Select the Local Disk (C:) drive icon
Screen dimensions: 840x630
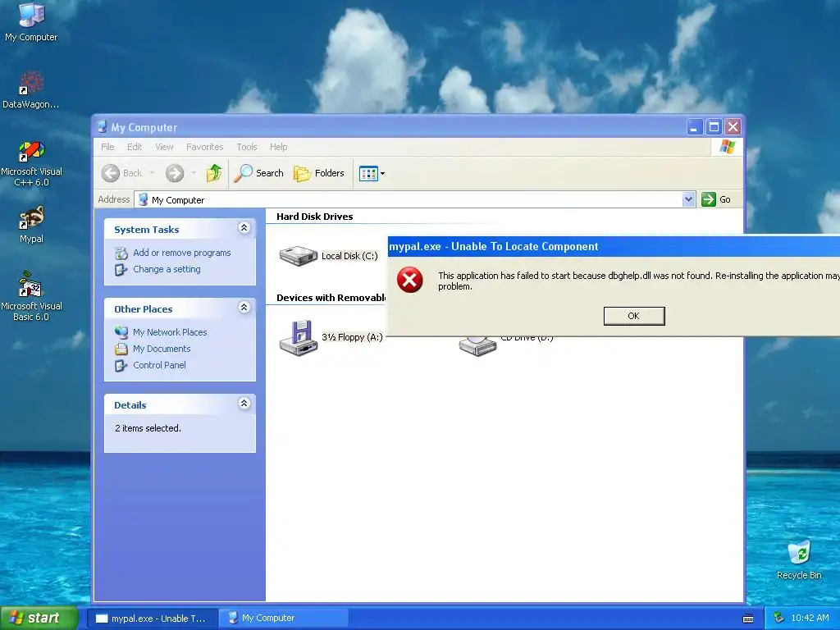[x=299, y=256]
